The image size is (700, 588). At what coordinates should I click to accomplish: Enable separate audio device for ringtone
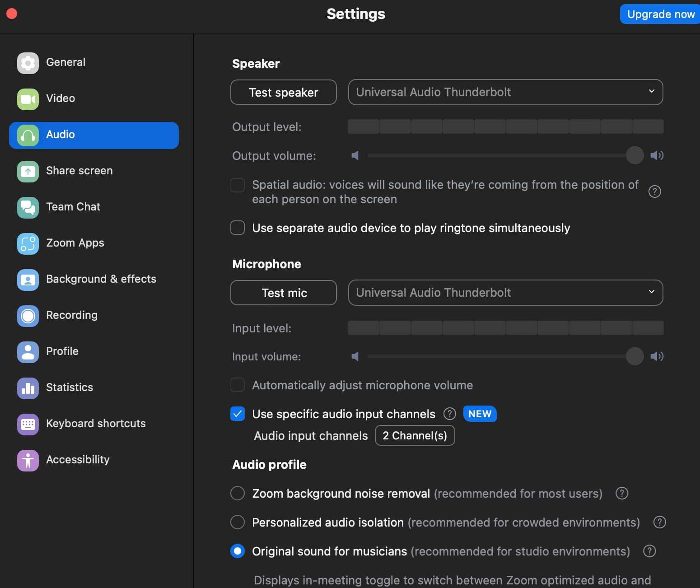(238, 228)
